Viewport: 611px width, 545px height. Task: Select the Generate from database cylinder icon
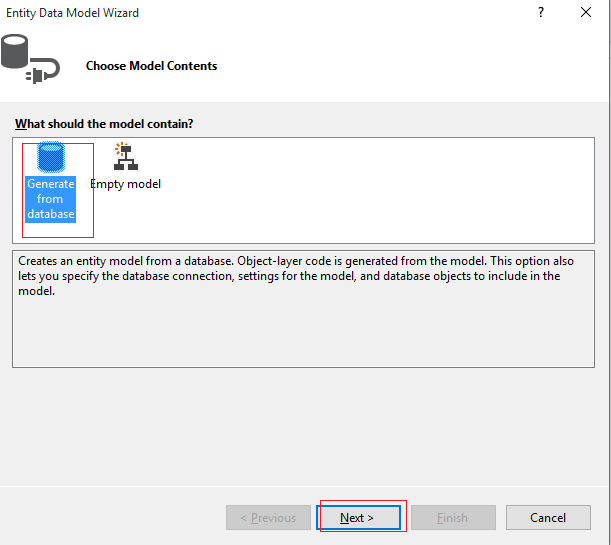(x=51, y=158)
